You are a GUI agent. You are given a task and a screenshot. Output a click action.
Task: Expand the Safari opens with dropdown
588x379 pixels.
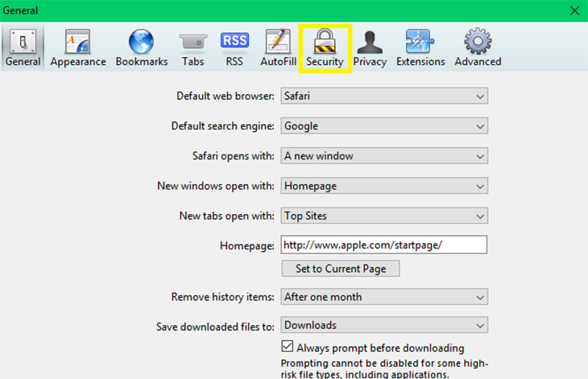pos(384,156)
